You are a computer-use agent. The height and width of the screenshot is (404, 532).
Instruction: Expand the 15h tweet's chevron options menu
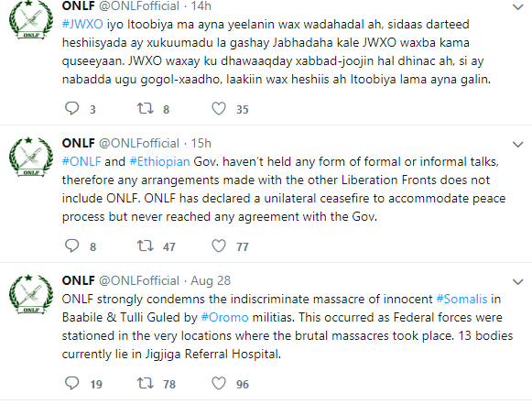coord(517,145)
